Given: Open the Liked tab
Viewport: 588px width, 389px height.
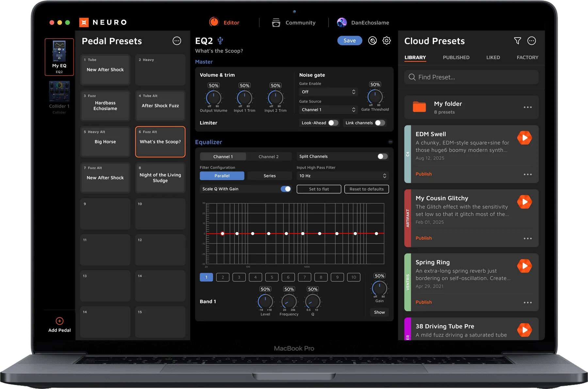Looking at the screenshot, I should (x=493, y=57).
